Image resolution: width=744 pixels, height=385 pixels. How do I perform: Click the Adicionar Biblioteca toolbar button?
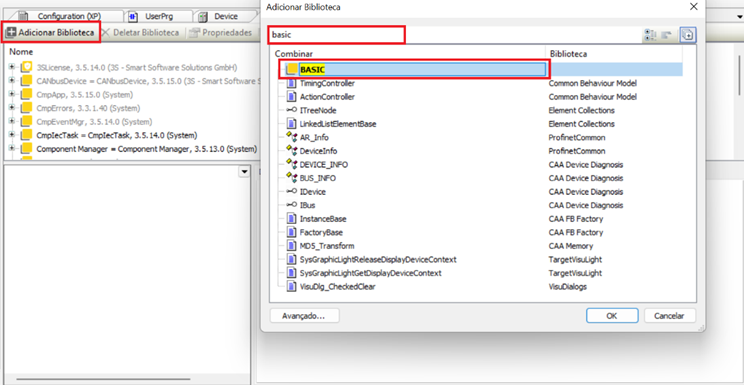(50, 33)
